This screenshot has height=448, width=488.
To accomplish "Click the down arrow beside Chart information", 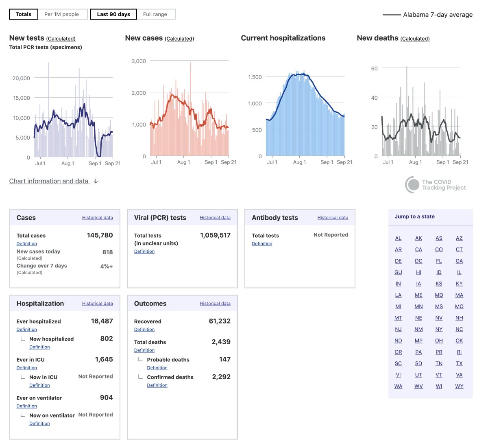I will pos(96,181).
